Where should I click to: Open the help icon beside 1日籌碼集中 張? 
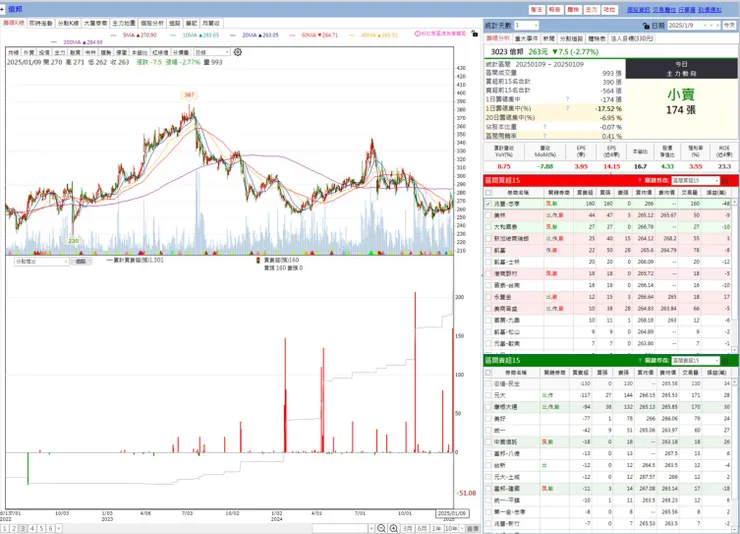coord(567,99)
